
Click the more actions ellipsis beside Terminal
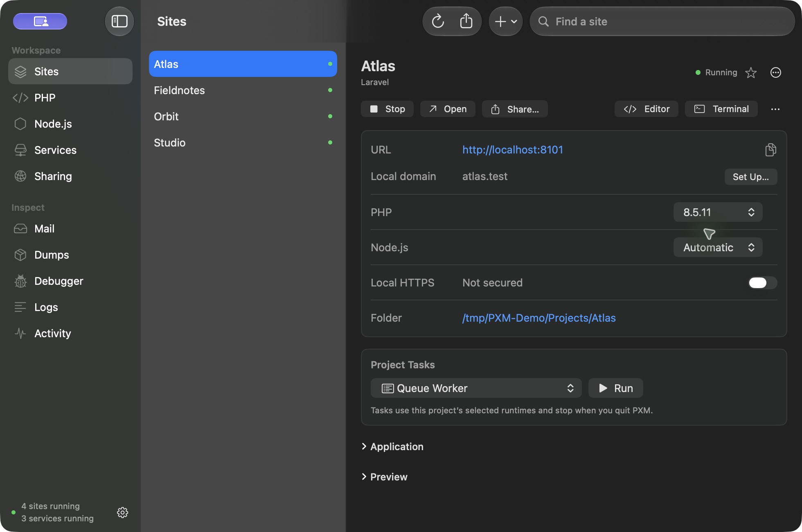(x=775, y=109)
